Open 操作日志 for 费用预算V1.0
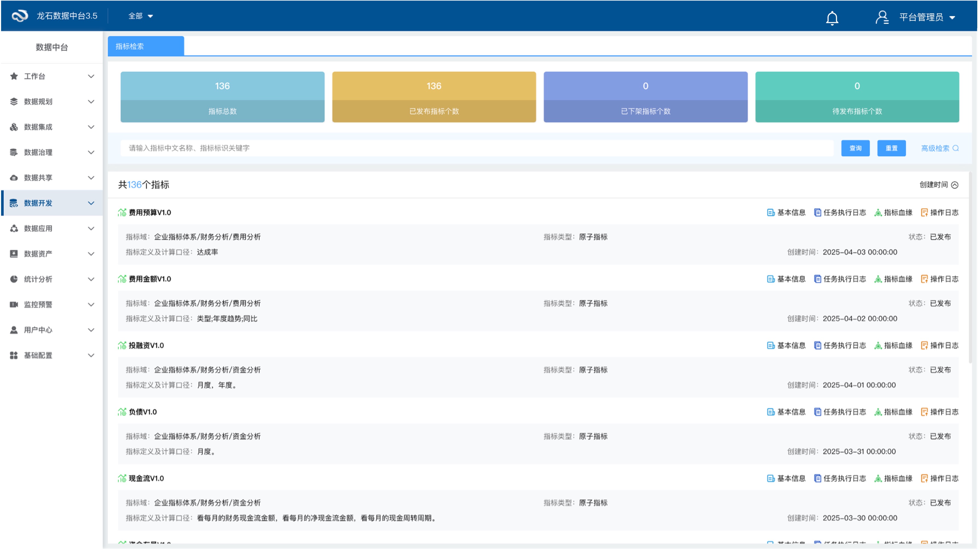This screenshot has height=552, width=980. coord(939,213)
